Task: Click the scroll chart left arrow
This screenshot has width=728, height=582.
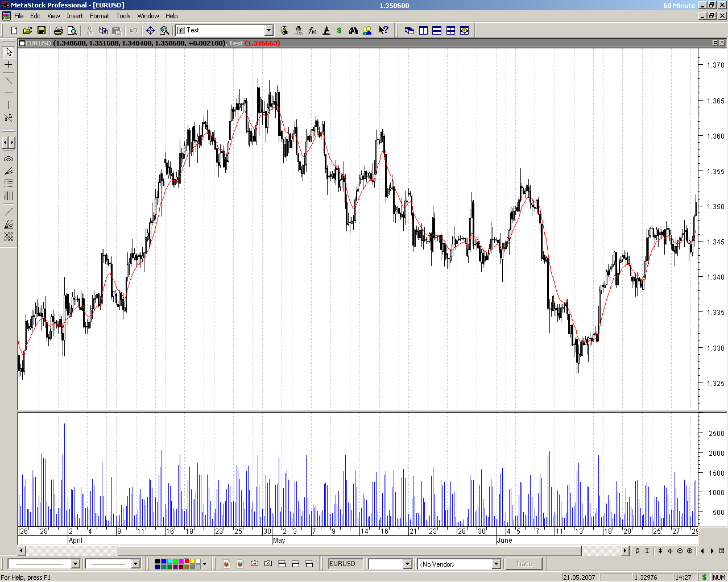Action: click(x=22, y=551)
